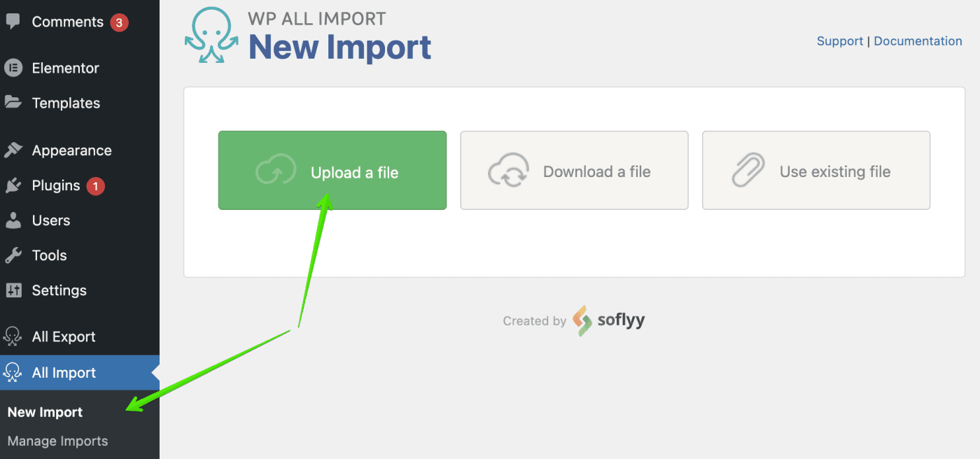Click the Upload a file button

pos(332,171)
